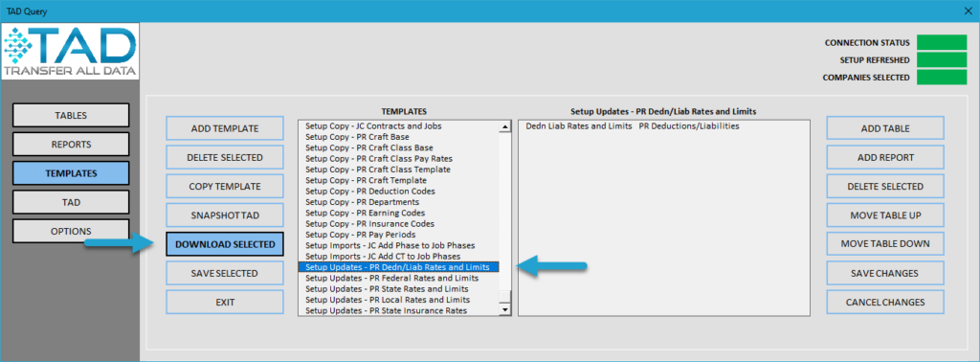Click the EXIT button
The width and height of the screenshot is (980, 362).
pos(224,302)
